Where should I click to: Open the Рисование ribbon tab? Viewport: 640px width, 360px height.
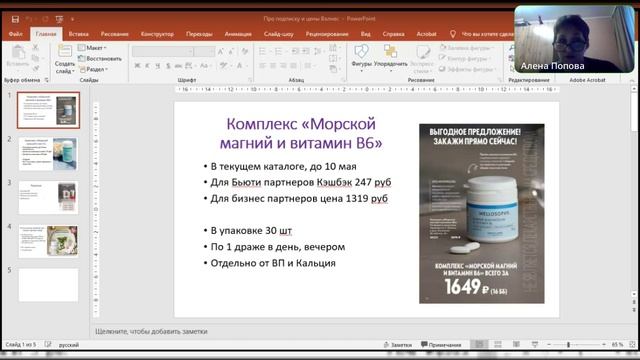pyautogui.click(x=115, y=34)
